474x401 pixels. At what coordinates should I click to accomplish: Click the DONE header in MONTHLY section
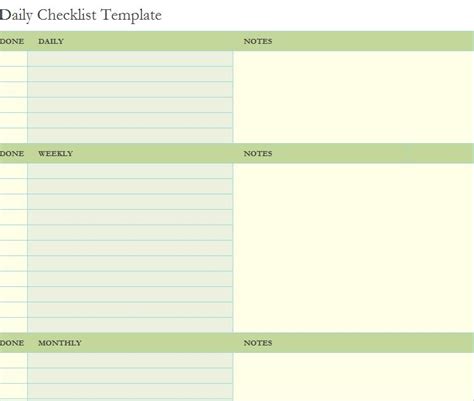(12, 343)
